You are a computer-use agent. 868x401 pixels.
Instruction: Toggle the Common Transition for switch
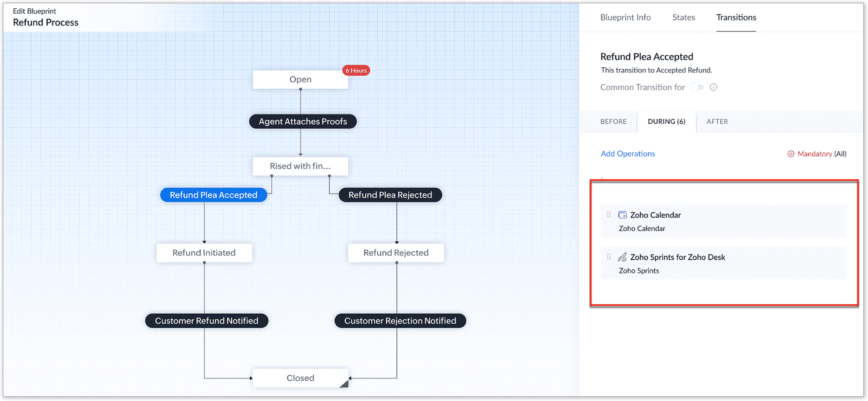tap(697, 87)
